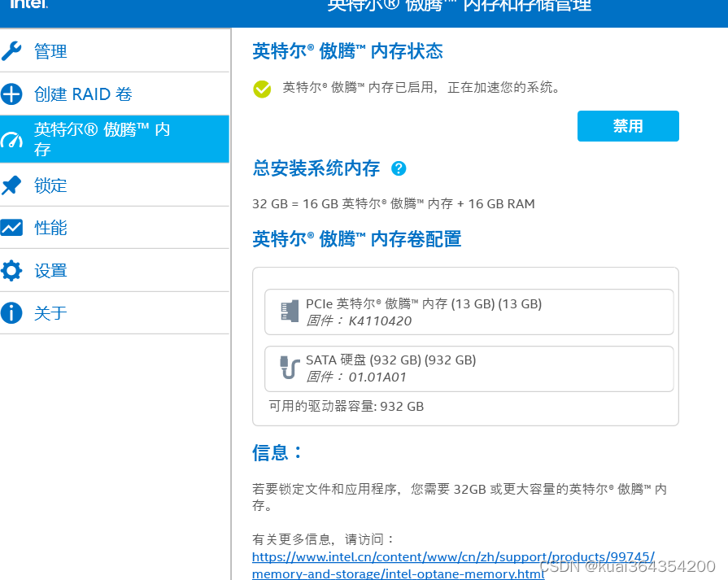Click the green checkmark status icon
This screenshot has height=580, width=728.
click(262, 89)
